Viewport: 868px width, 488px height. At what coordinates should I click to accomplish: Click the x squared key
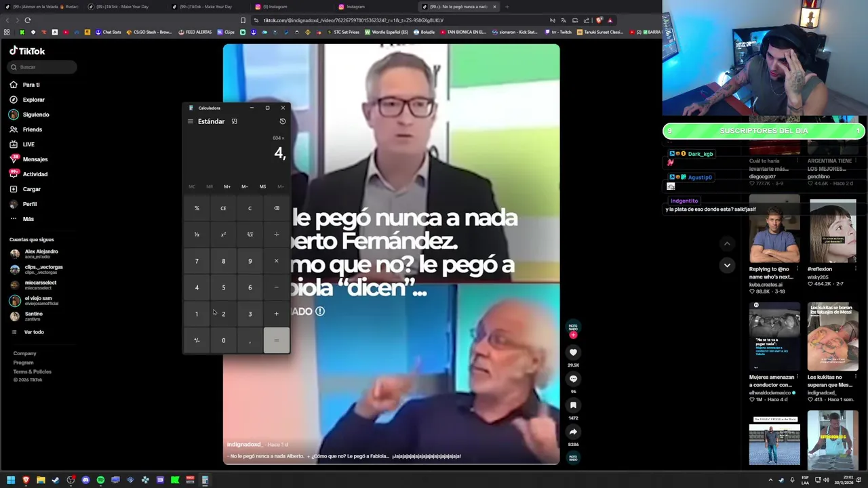click(223, 235)
